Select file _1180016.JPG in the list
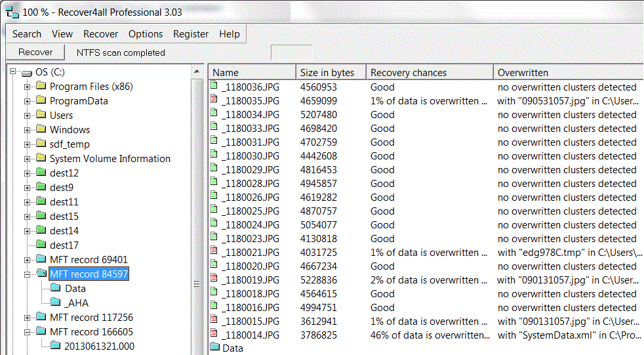The width and height of the screenshot is (644, 355). coord(251,308)
